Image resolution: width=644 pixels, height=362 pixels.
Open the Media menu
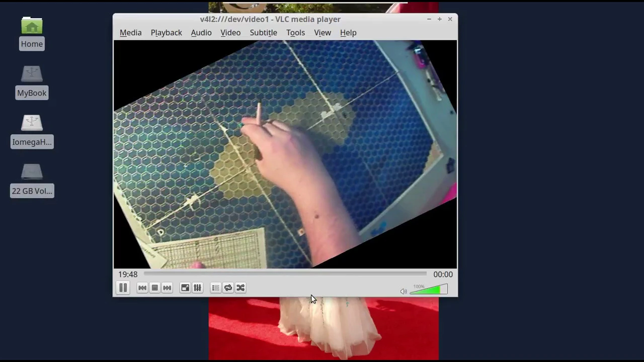(x=130, y=33)
